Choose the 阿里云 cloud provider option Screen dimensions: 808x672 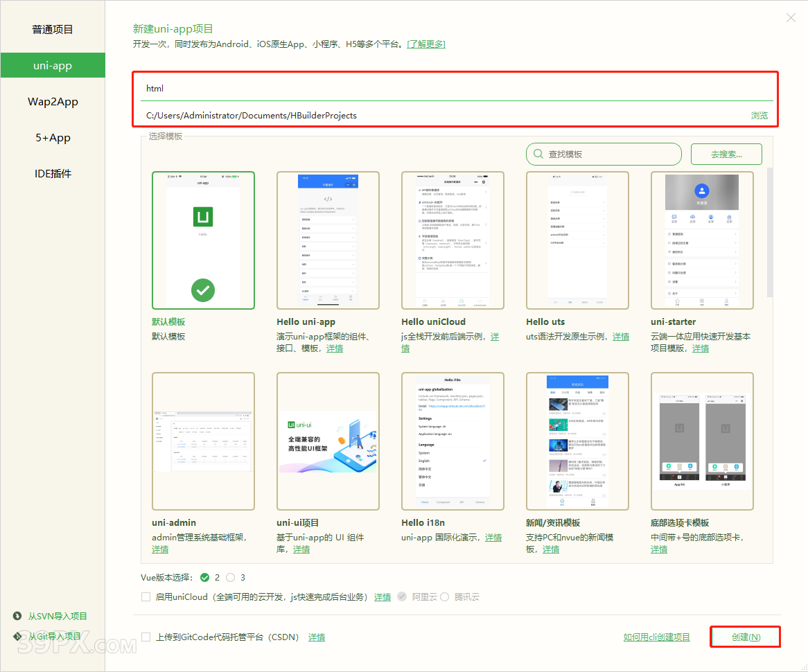click(402, 596)
